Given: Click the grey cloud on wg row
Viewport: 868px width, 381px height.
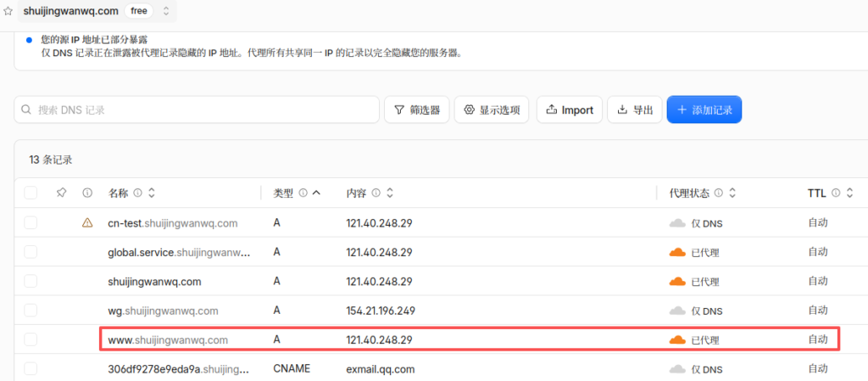Looking at the screenshot, I should pos(677,311).
